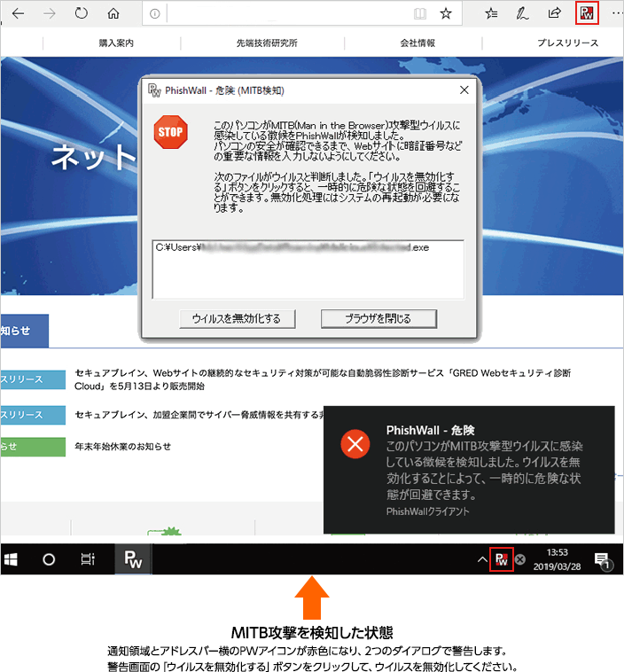Click the お知らせ news section tab
Screen dimensions: 624x672
[25, 331]
